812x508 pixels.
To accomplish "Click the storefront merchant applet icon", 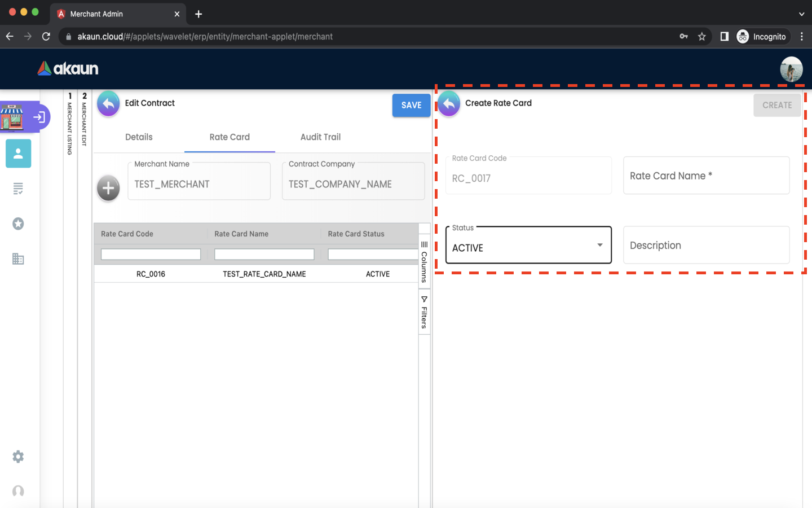I will coord(12,117).
